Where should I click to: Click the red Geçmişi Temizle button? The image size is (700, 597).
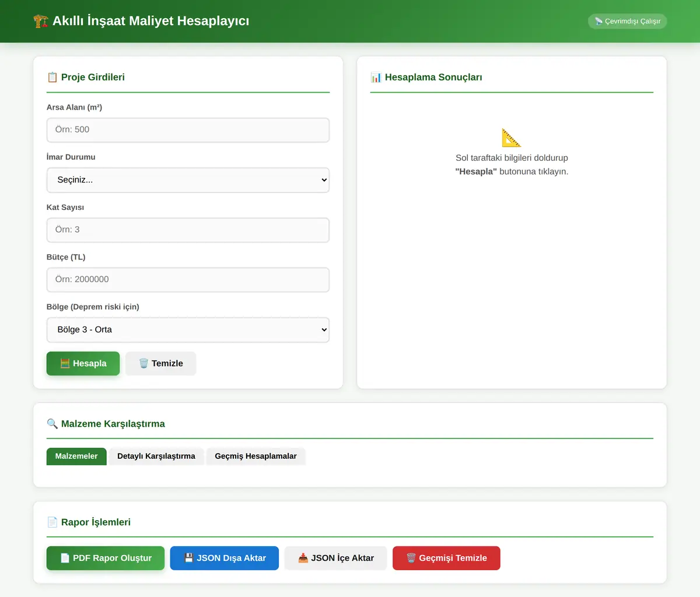[x=446, y=559]
